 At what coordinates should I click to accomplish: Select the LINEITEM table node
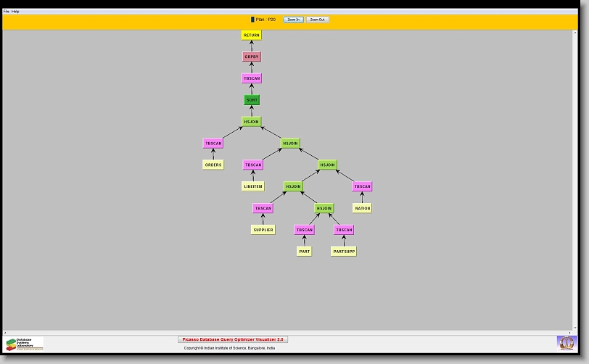[x=252, y=186]
